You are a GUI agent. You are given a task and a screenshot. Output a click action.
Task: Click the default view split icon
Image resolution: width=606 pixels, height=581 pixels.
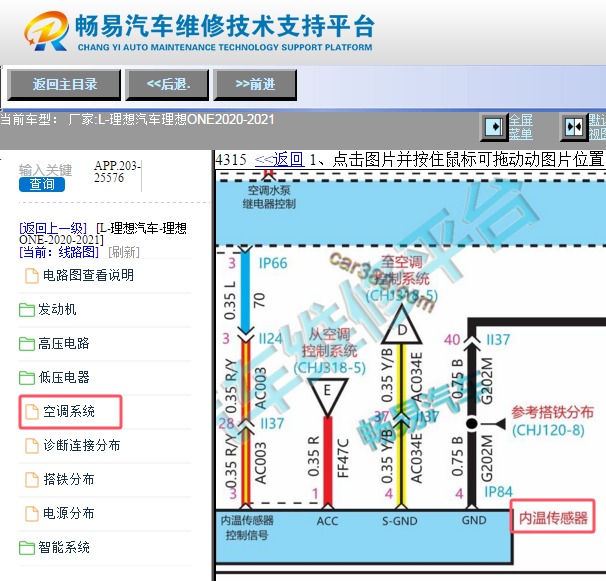tap(574, 127)
